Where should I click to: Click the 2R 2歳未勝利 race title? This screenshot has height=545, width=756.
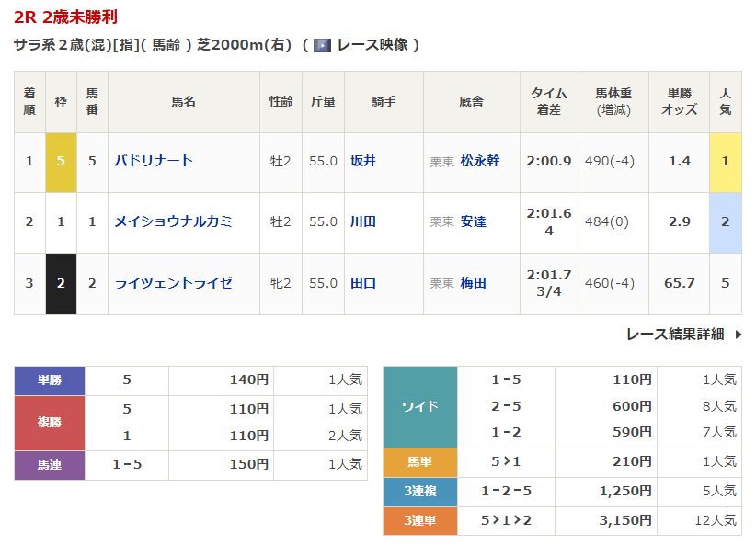click(65, 17)
